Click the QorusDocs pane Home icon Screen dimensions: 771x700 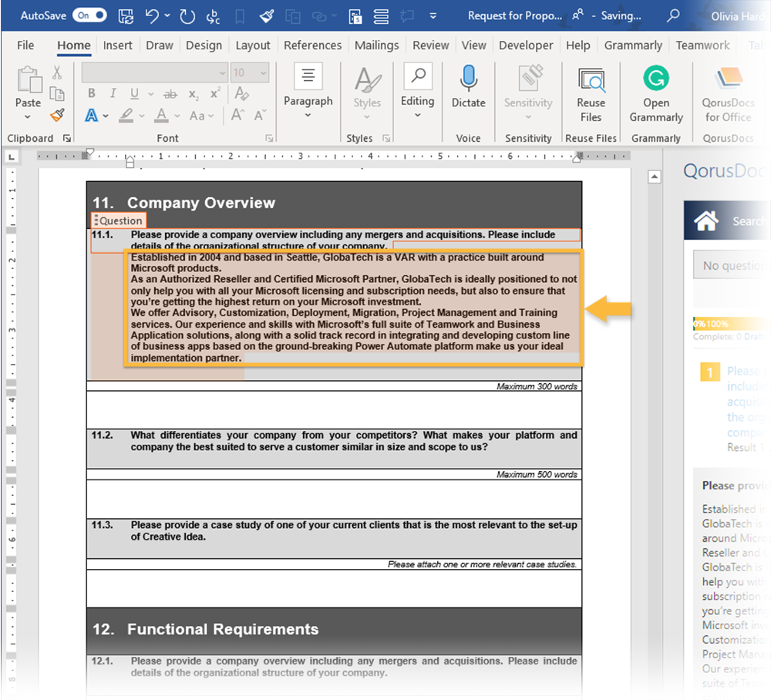706,220
